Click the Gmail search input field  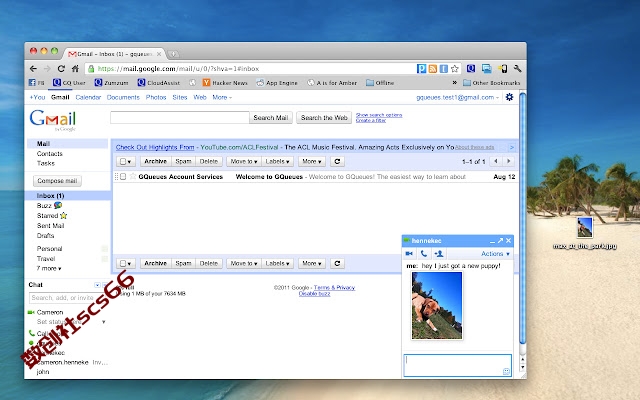click(180, 118)
